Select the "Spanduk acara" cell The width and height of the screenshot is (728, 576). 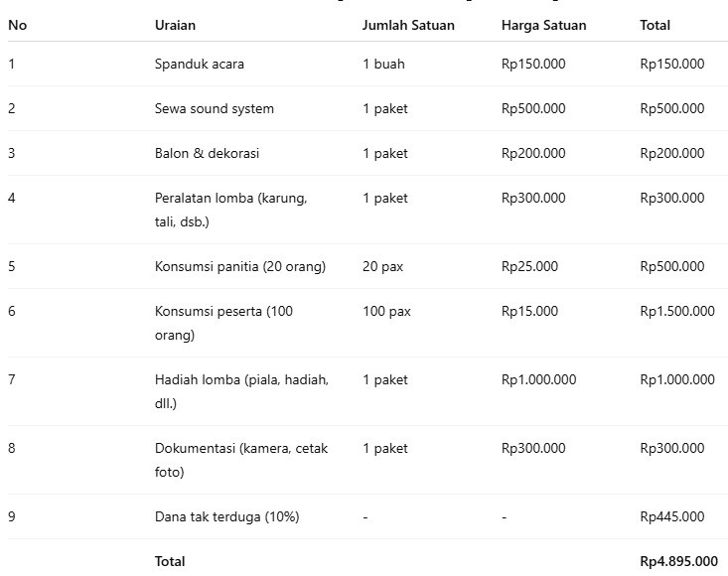(x=200, y=64)
